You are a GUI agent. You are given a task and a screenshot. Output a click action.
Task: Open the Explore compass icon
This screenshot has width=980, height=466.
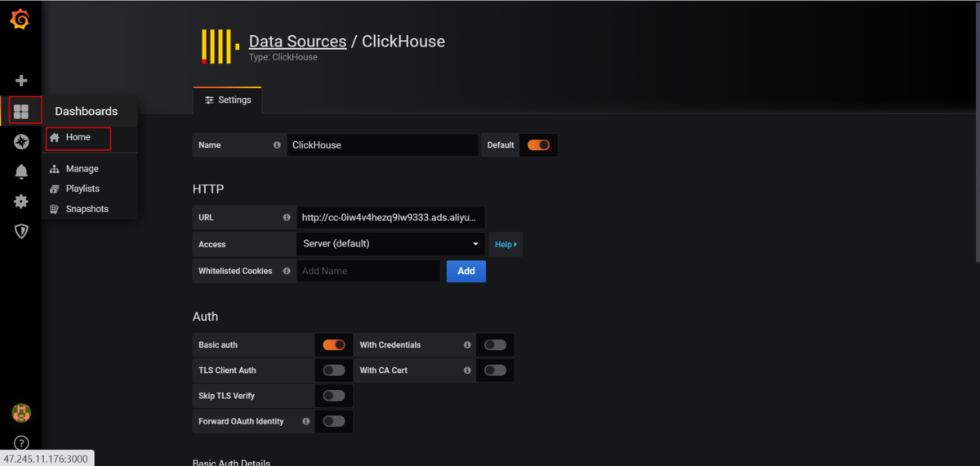(21, 142)
